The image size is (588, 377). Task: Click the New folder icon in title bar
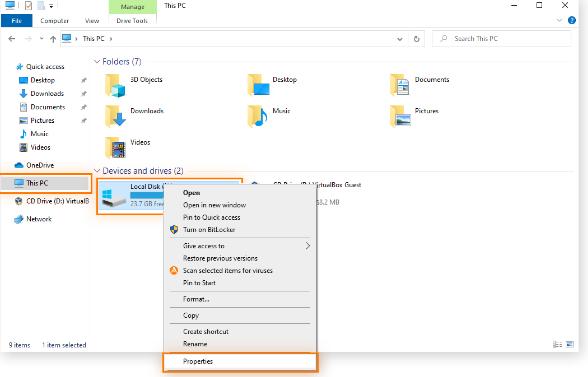click(x=41, y=6)
